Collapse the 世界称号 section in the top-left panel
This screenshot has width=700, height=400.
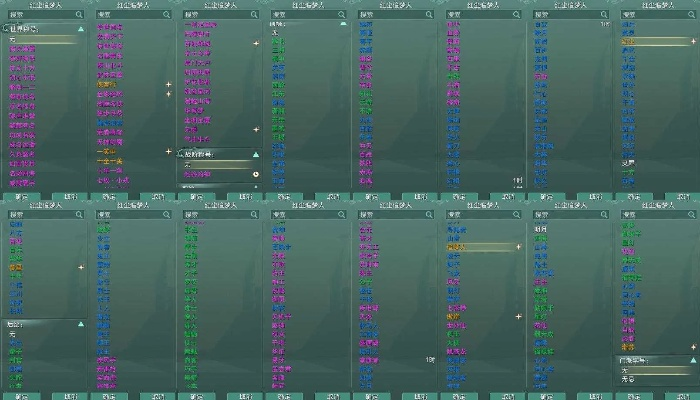point(80,30)
